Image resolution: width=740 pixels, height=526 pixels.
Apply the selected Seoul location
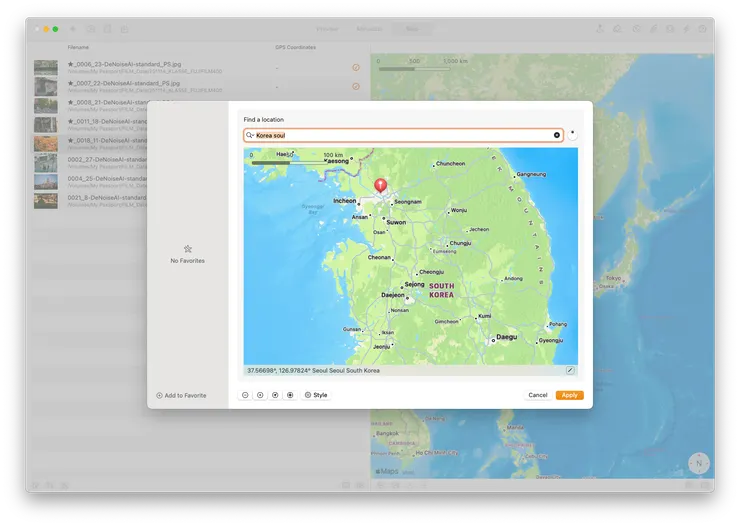pyautogui.click(x=570, y=395)
